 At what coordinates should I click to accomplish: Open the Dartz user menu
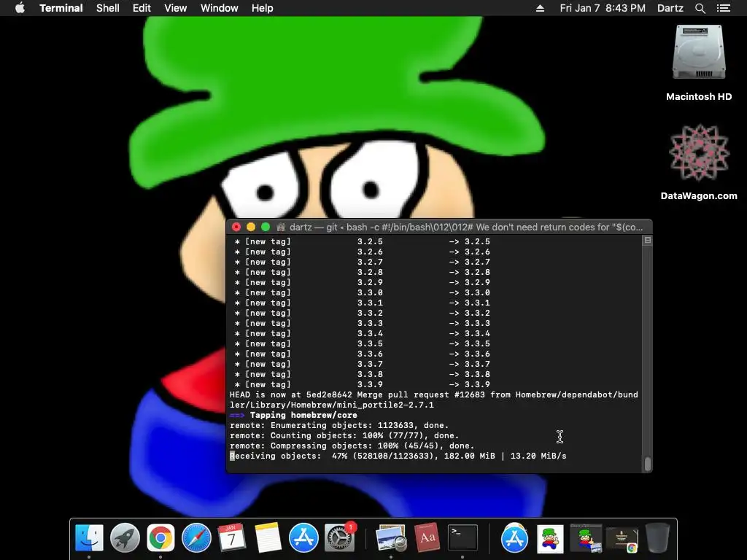pos(670,8)
